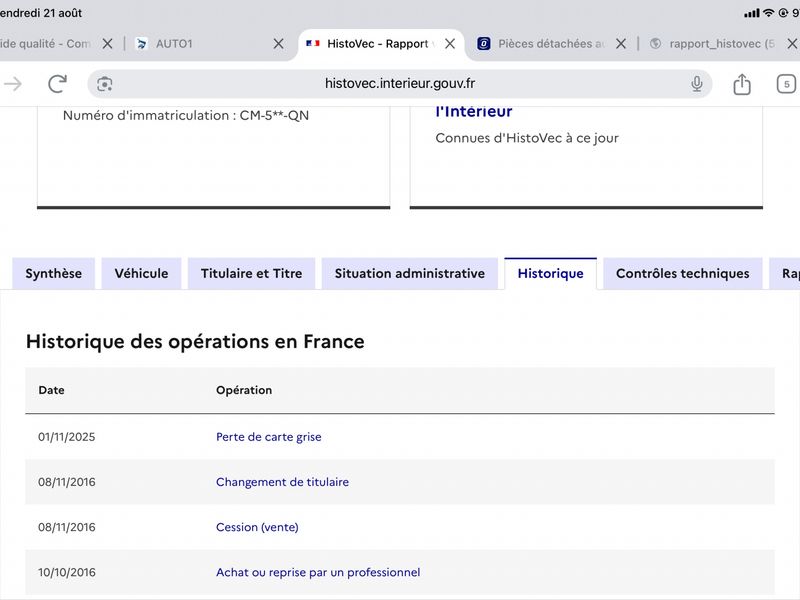Open the Situation administrative tab
Image resolution: width=800 pixels, height=600 pixels.
pos(410,273)
